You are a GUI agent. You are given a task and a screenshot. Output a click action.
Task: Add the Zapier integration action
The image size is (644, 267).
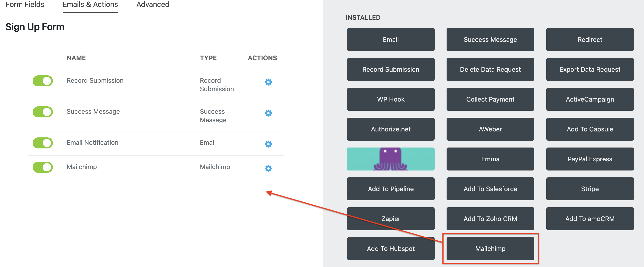pos(390,219)
